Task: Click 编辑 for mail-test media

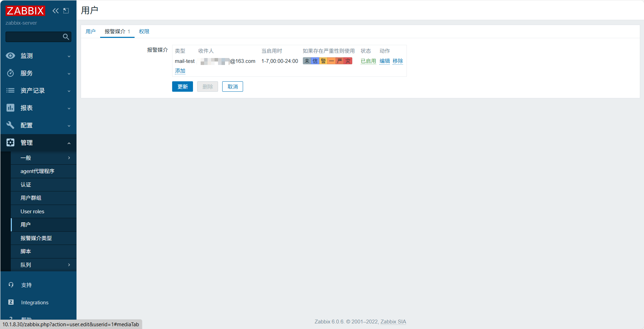Action: (x=385, y=61)
